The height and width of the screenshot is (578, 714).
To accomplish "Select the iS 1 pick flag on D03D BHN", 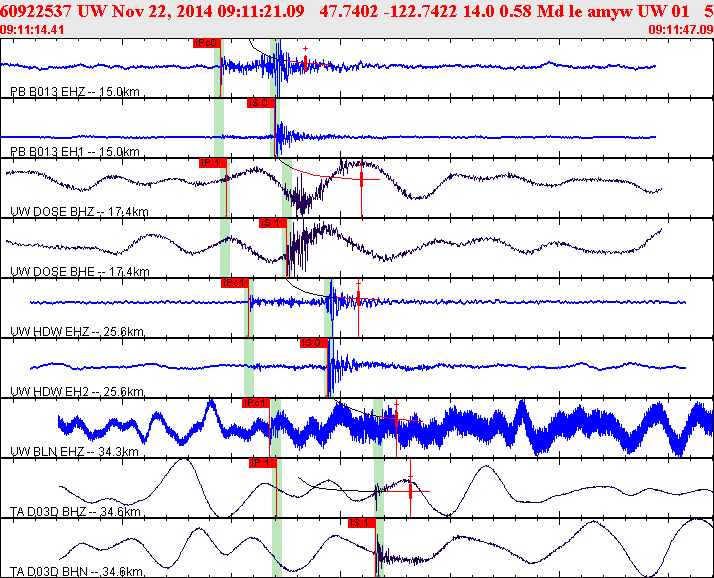I will (x=362, y=523).
